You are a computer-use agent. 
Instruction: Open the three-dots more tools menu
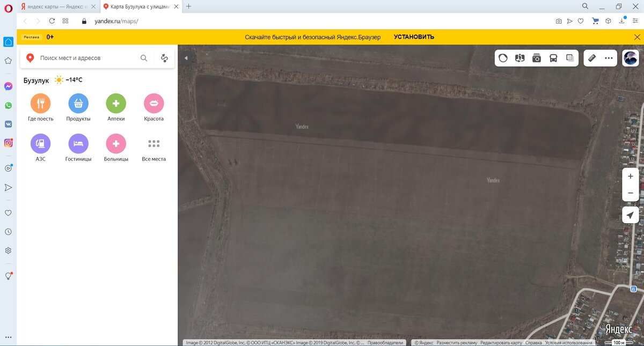point(609,58)
